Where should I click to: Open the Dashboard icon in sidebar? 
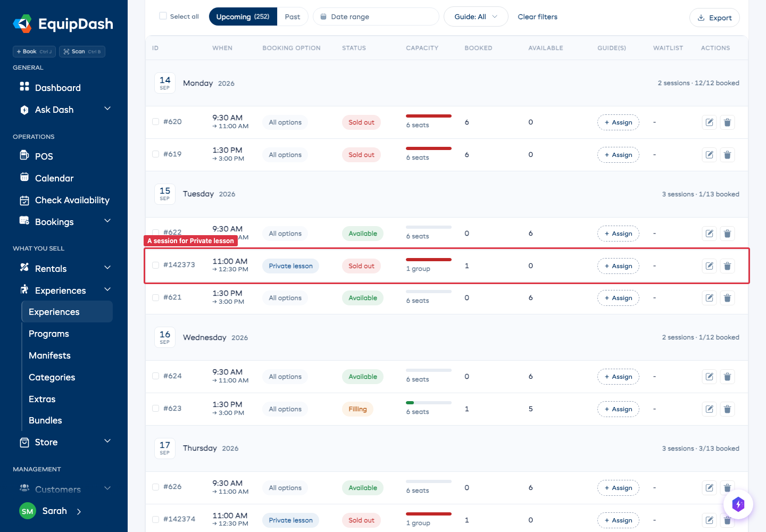click(x=24, y=86)
